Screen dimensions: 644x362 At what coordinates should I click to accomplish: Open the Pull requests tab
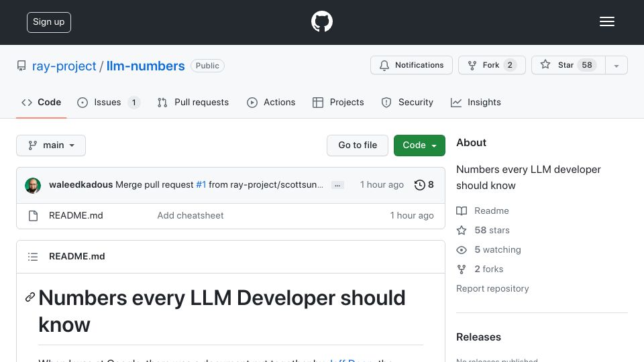(193, 102)
